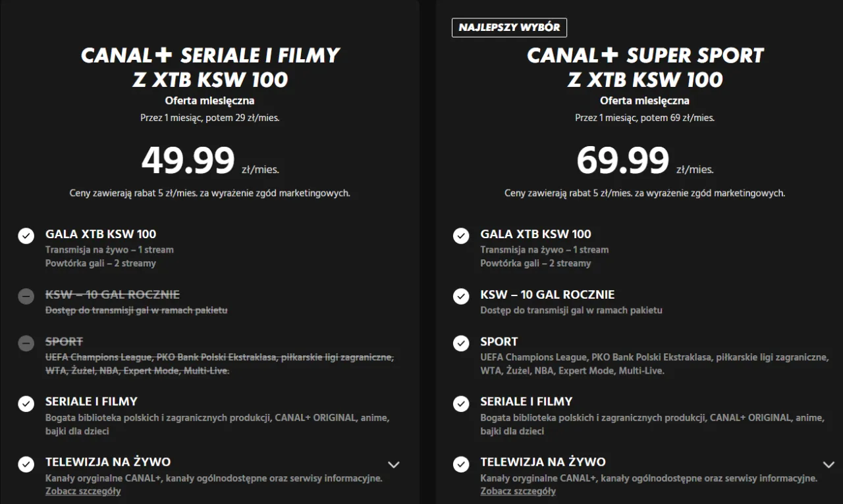Click the checkmark icon beside GALA XTB KSW 100 in left plan
843x504 pixels.
(x=26, y=236)
